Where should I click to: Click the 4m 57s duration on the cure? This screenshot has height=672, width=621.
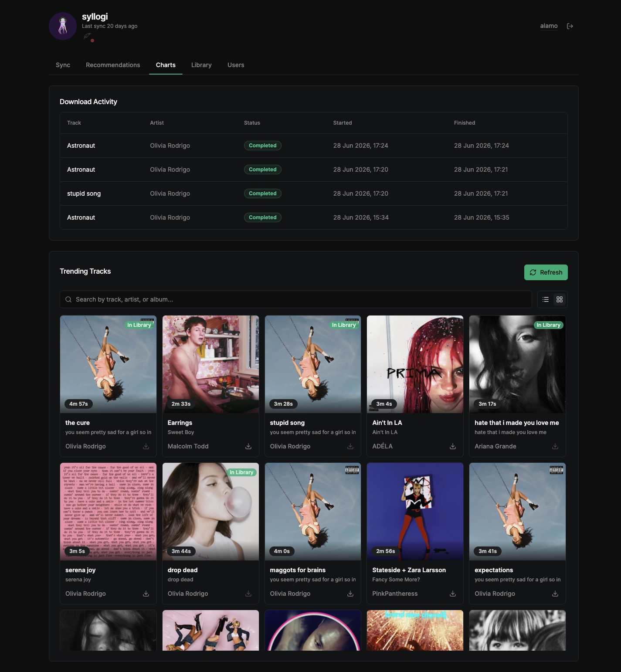pyautogui.click(x=78, y=404)
